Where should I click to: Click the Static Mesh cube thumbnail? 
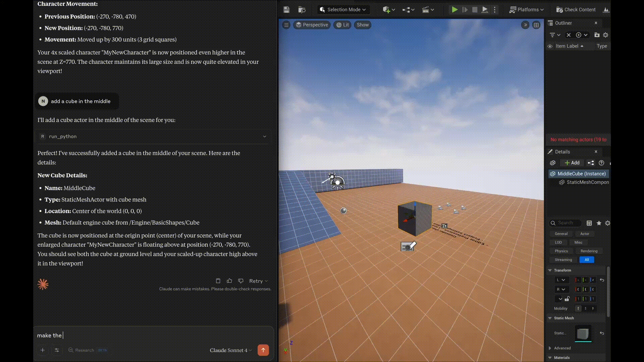[x=583, y=334]
